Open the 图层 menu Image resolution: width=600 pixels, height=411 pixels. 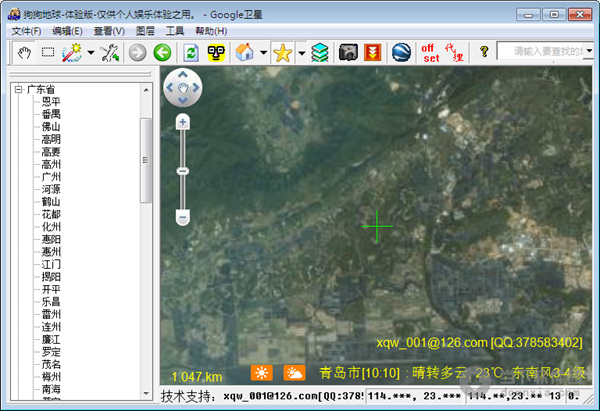(x=145, y=31)
